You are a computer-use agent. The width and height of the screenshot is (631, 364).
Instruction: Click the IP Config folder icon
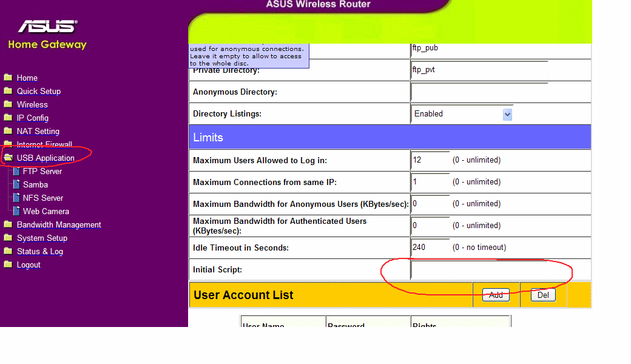(x=8, y=117)
